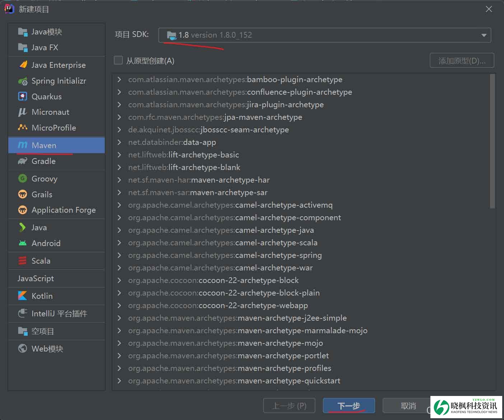The height and width of the screenshot is (420, 504).
Task: Close the 新建项目 dialog
Action: pyautogui.click(x=489, y=9)
